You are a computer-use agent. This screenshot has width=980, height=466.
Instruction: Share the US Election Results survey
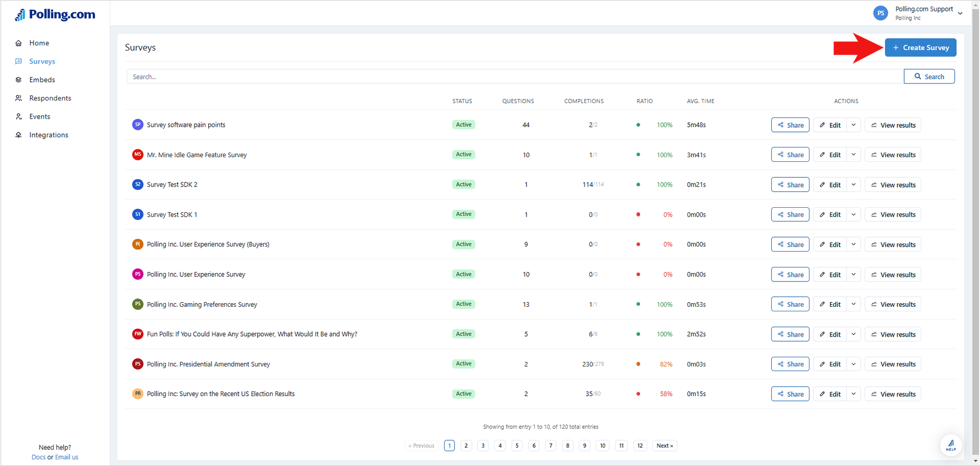tap(790, 394)
